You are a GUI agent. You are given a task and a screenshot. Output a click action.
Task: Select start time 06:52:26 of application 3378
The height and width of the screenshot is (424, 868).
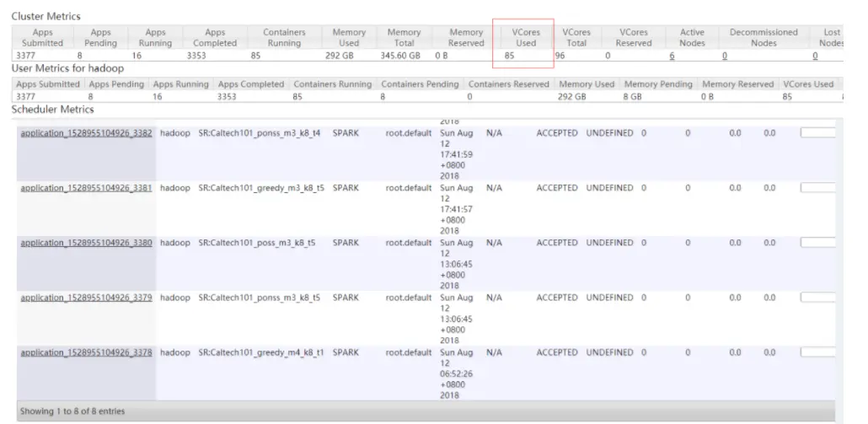(456, 373)
